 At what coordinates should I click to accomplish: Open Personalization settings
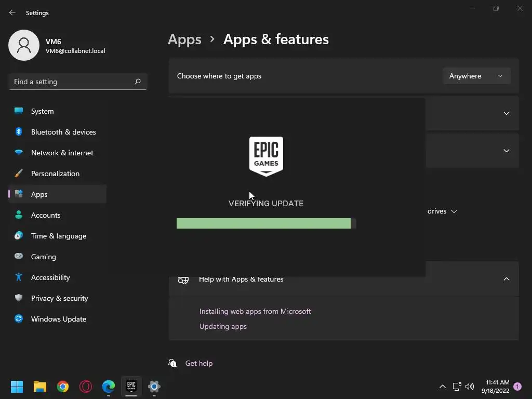pyautogui.click(x=57, y=174)
